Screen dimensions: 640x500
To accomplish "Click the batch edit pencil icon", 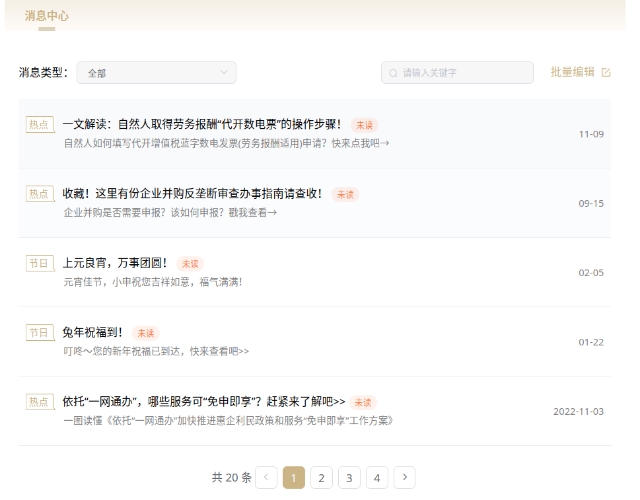I will [606, 72].
